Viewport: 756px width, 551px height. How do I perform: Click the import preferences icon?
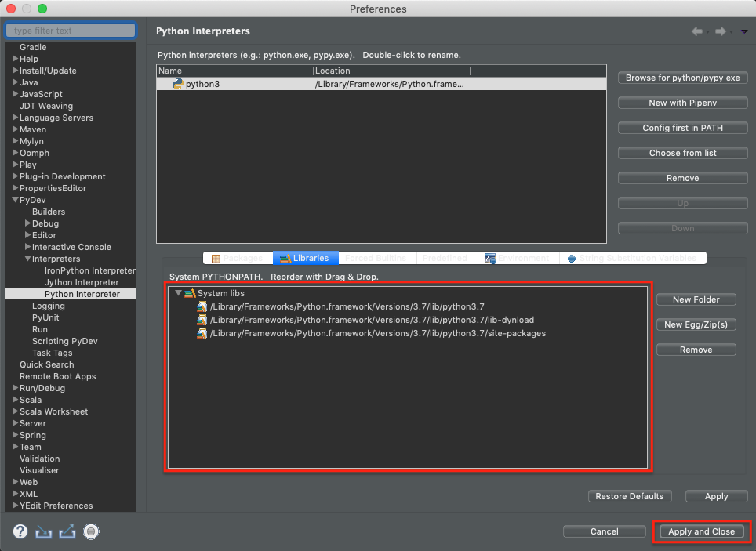pos(43,531)
